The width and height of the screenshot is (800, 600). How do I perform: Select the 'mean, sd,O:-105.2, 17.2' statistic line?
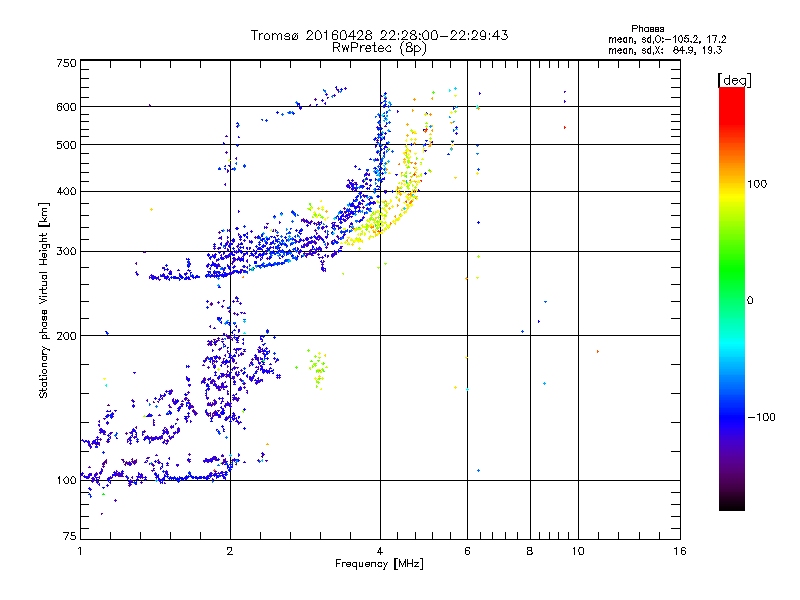667,39
